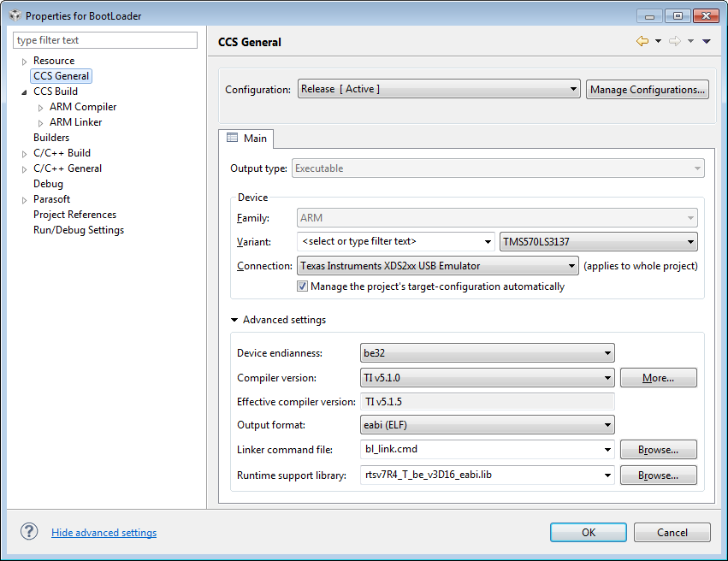728x561 pixels.
Task: Click the disabled Output type dropdown
Action: pyautogui.click(x=498, y=168)
